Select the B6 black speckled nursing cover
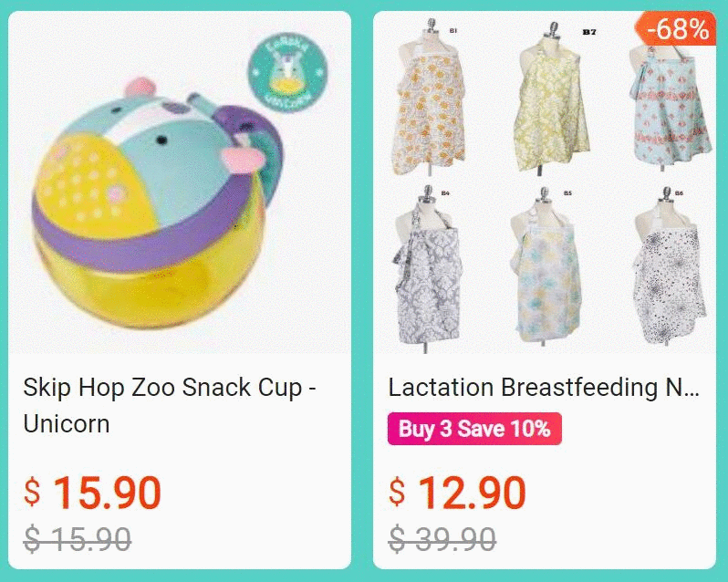 click(670, 267)
